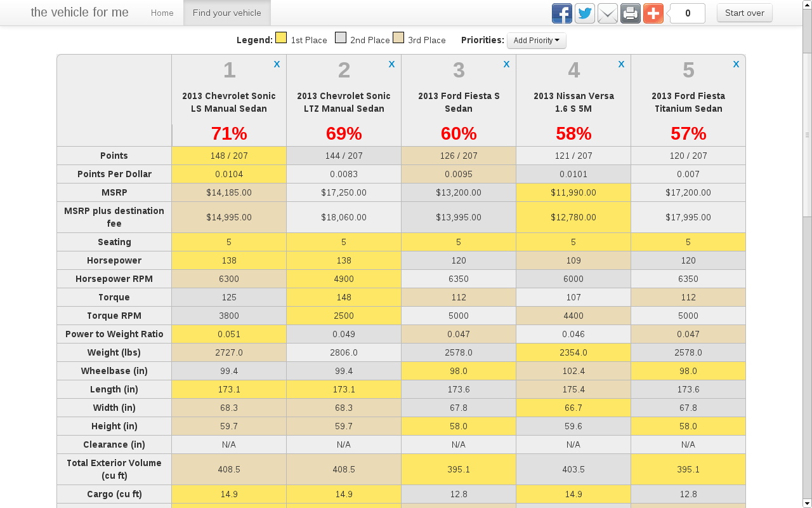Click the 175.4 length cell

(573, 389)
